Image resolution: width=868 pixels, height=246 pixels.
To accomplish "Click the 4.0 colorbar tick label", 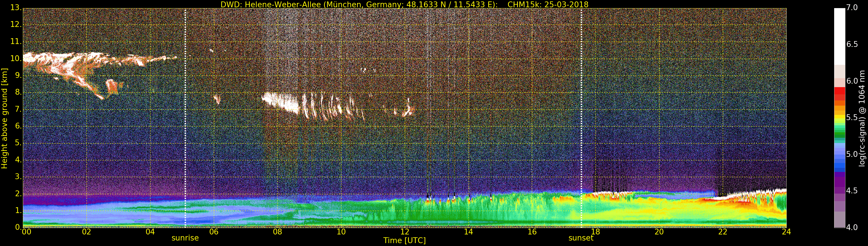I will click(x=852, y=227).
